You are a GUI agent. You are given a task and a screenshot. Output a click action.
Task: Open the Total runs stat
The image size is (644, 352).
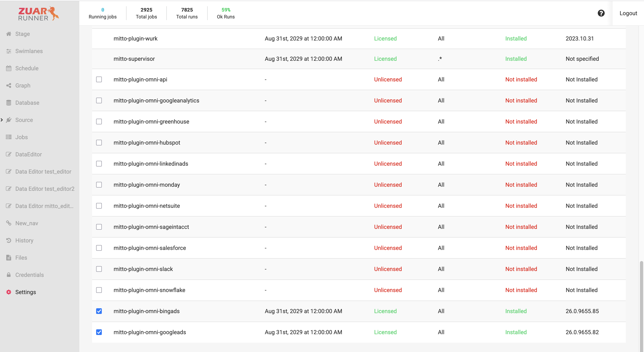[x=187, y=13]
